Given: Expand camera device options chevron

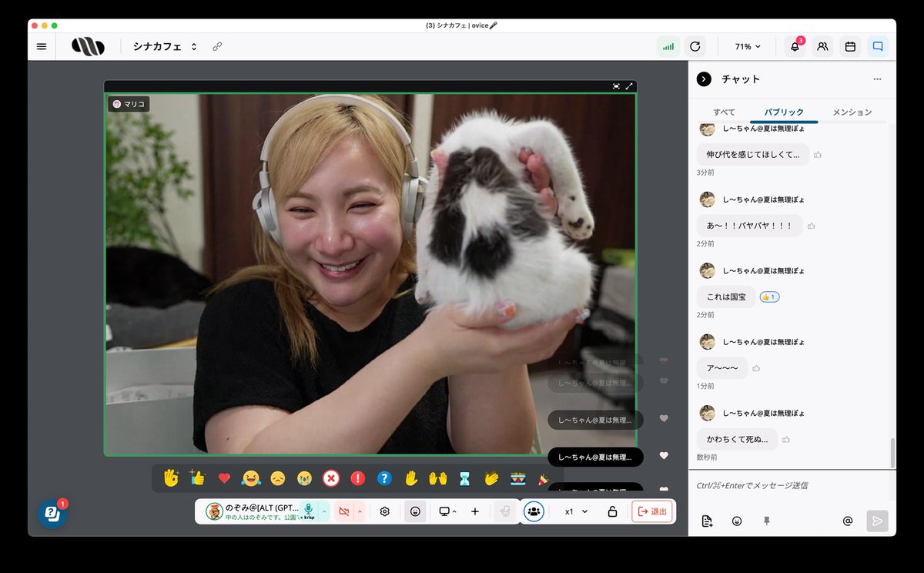Looking at the screenshot, I should (359, 511).
